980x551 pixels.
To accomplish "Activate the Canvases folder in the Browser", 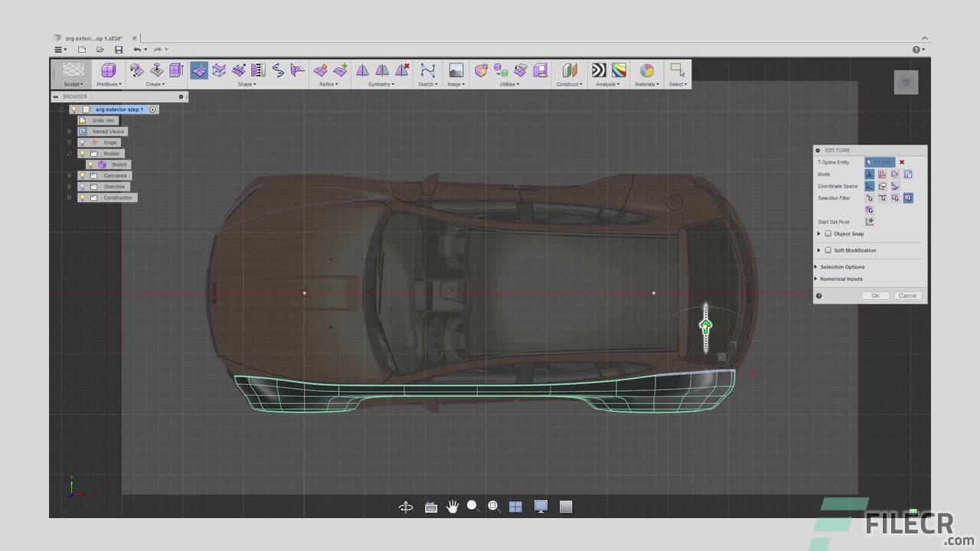I will coord(114,175).
